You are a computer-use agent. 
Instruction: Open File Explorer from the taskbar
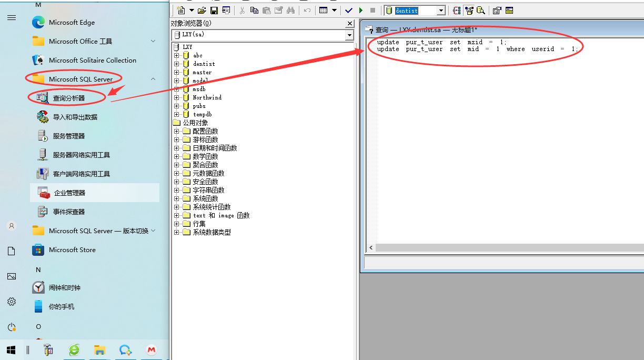click(99, 349)
